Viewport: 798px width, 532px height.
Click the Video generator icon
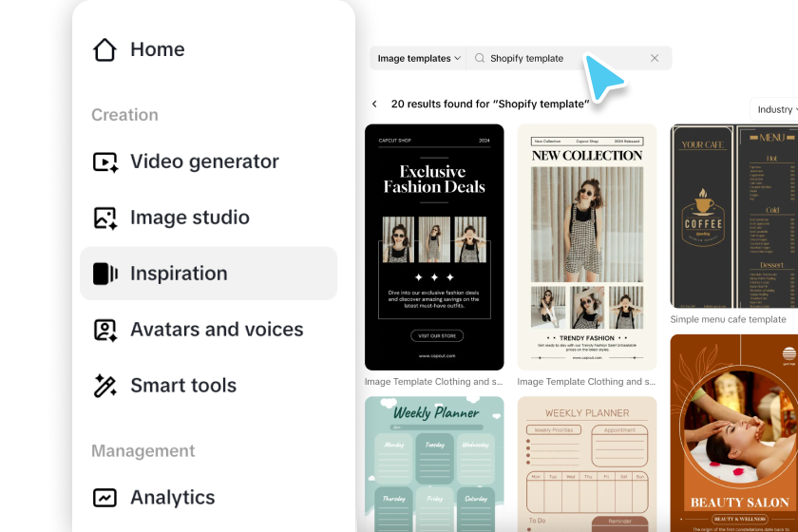point(105,161)
